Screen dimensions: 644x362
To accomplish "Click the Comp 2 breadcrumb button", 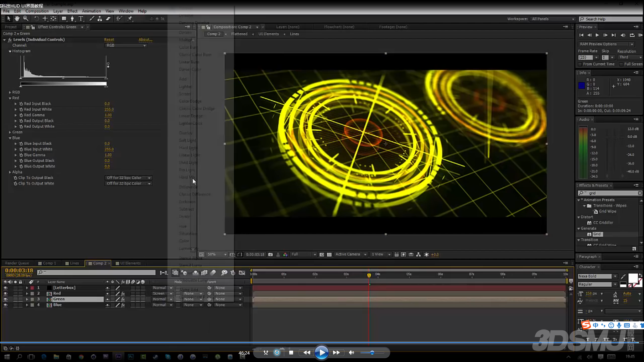I will coord(214,34).
